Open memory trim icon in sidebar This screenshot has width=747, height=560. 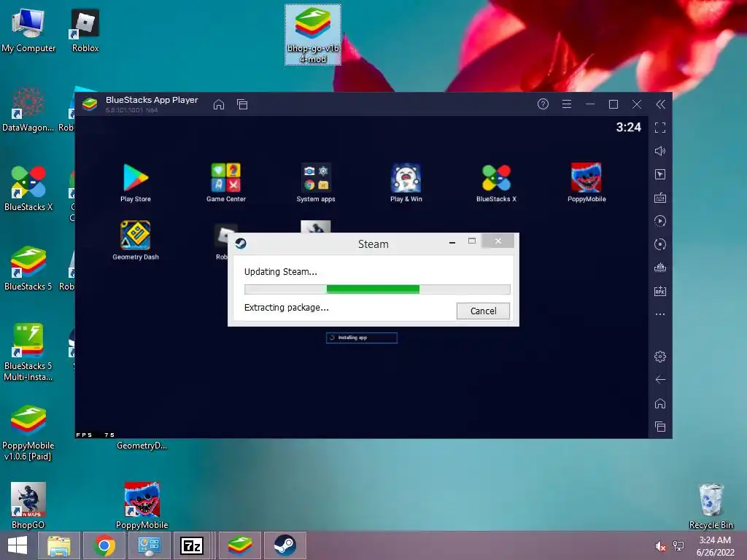659,268
